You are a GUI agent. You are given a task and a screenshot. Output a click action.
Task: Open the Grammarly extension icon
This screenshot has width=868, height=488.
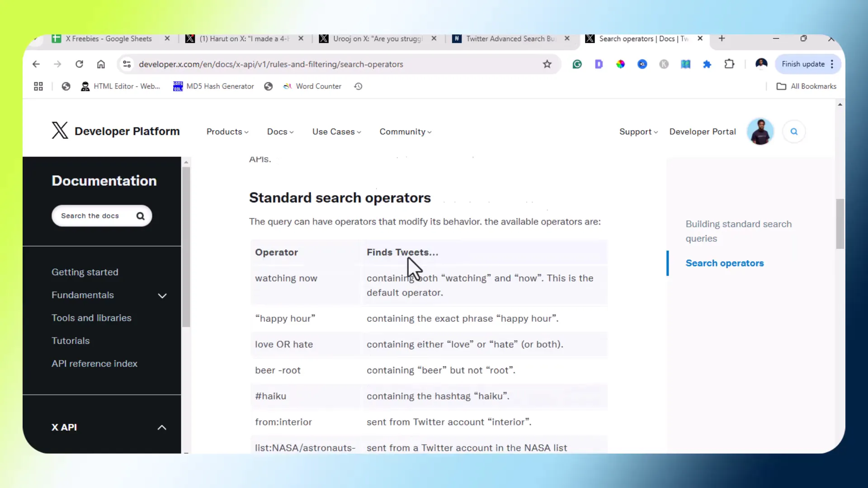click(577, 64)
